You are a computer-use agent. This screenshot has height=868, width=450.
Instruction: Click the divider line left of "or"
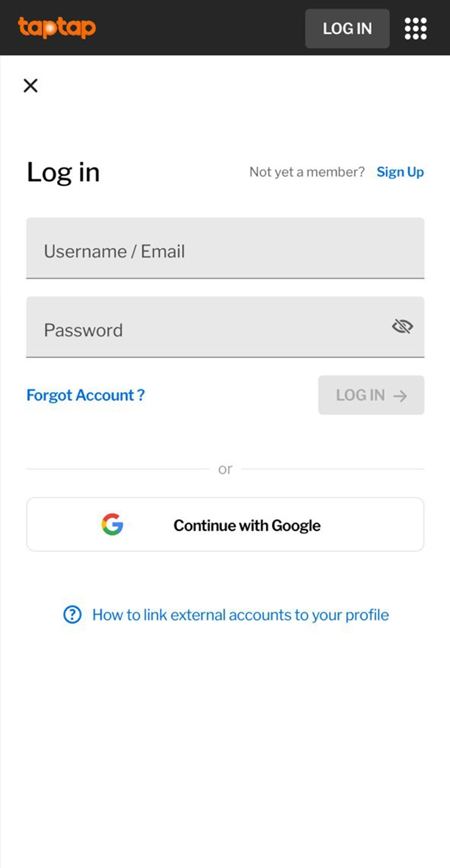point(117,469)
